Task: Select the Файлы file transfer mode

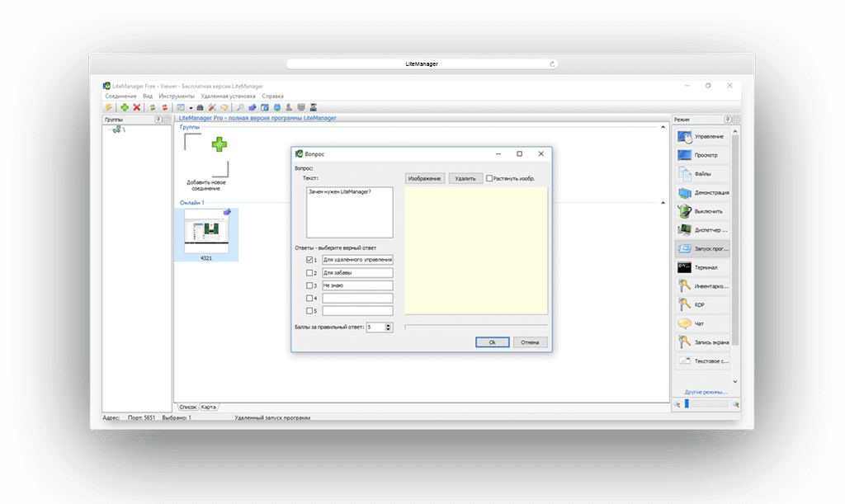Action: [x=703, y=174]
